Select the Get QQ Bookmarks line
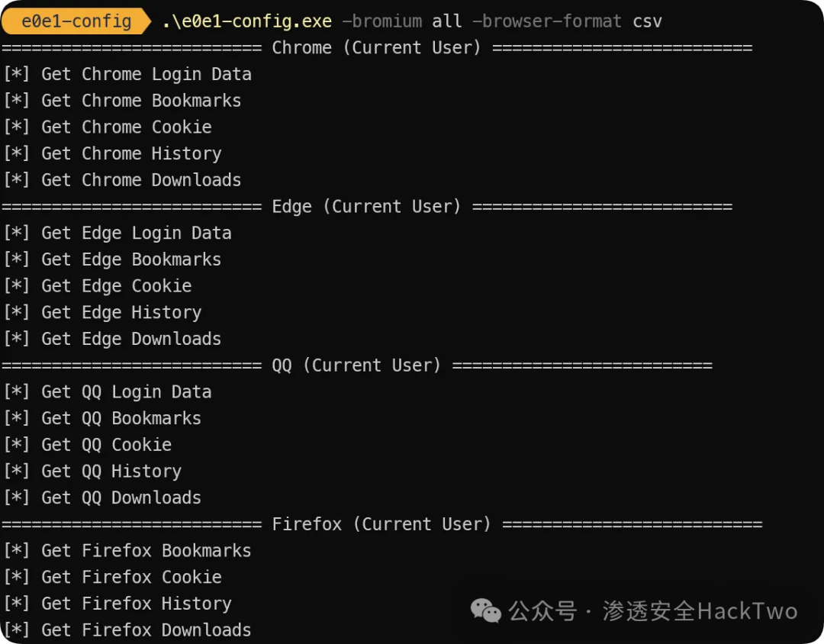This screenshot has width=824, height=644. pos(102,418)
